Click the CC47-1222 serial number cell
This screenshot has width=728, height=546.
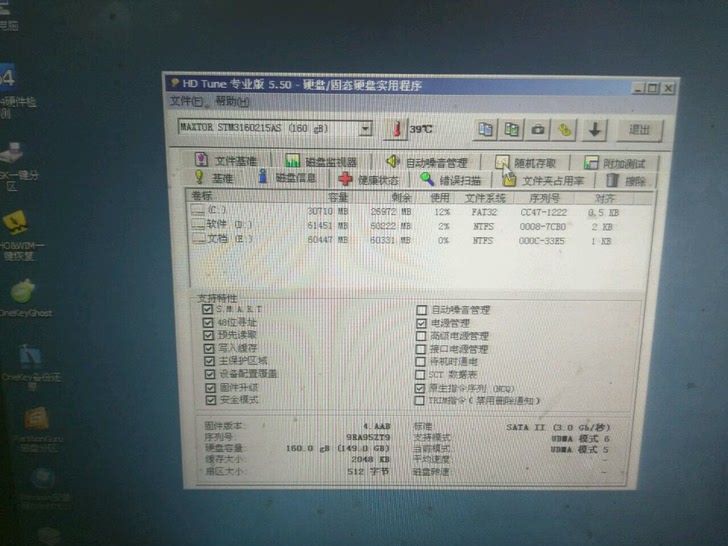(x=544, y=213)
